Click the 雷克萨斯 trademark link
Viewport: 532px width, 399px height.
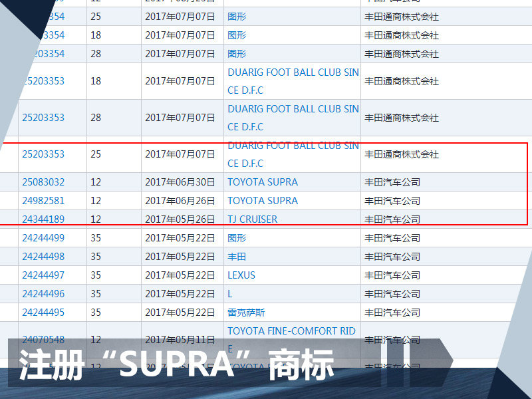(246, 313)
